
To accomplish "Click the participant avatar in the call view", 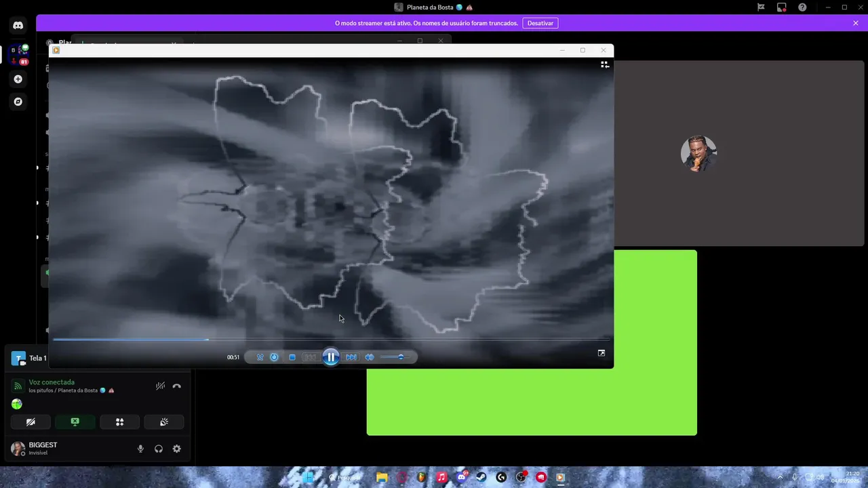I will click(698, 153).
